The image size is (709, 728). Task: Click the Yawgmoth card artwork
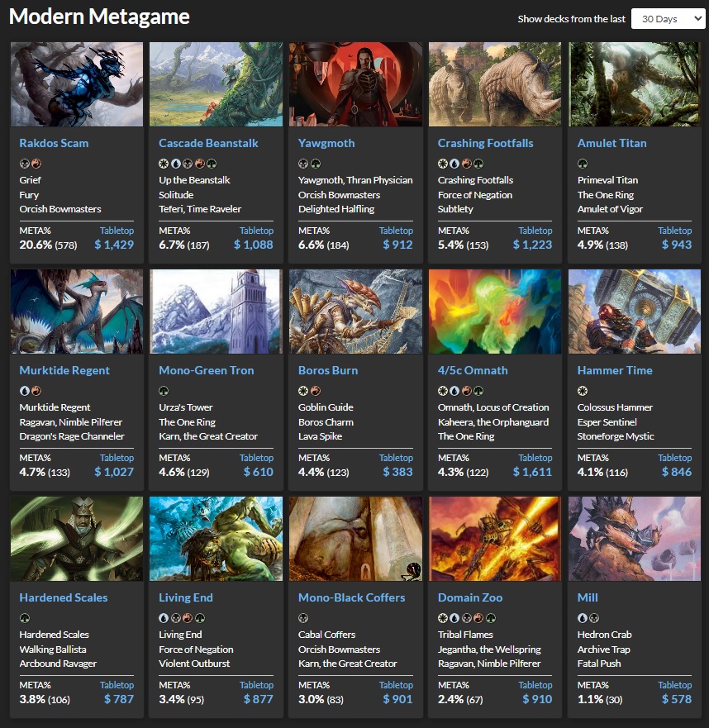(x=355, y=84)
